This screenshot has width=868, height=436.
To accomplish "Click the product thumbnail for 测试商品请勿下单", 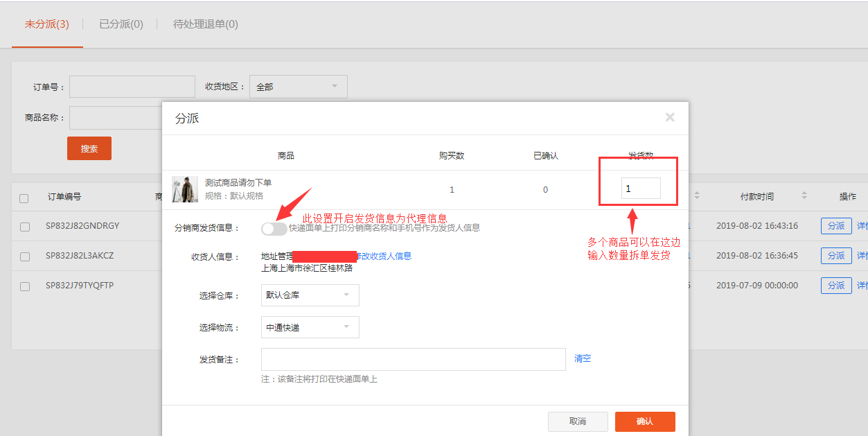I will tap(185, 189).
